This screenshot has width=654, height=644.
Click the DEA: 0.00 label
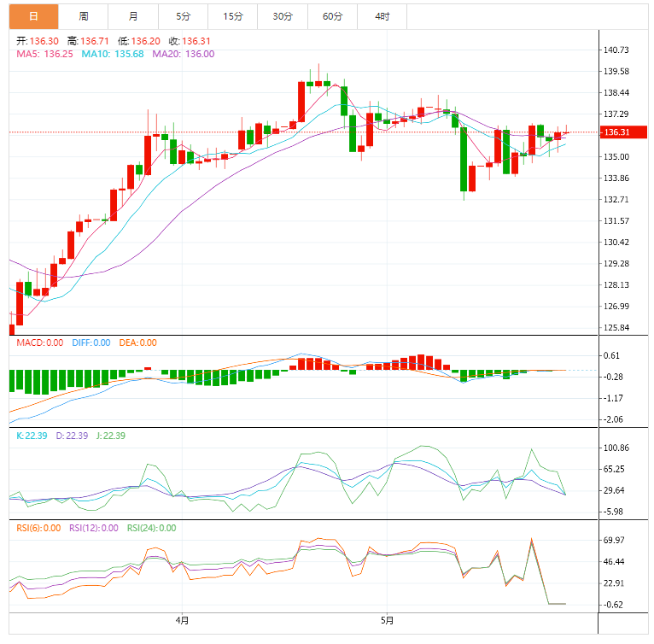click(138, 343)
